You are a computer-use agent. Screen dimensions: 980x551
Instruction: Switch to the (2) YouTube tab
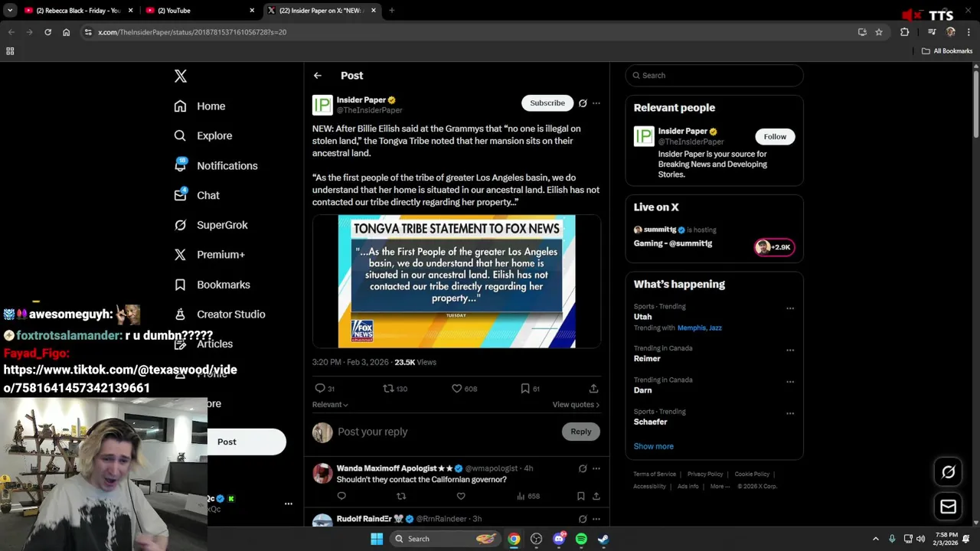coord(201,11)
